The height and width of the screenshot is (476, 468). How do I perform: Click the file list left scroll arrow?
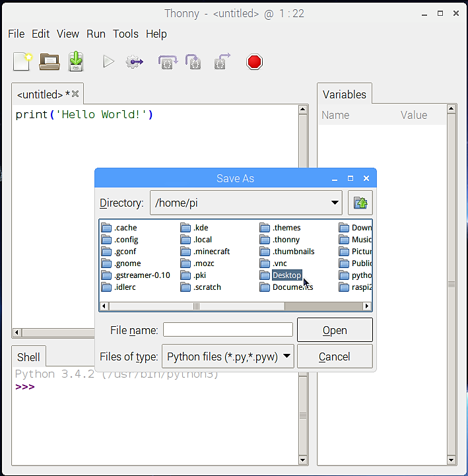click(x=104, y=306)
